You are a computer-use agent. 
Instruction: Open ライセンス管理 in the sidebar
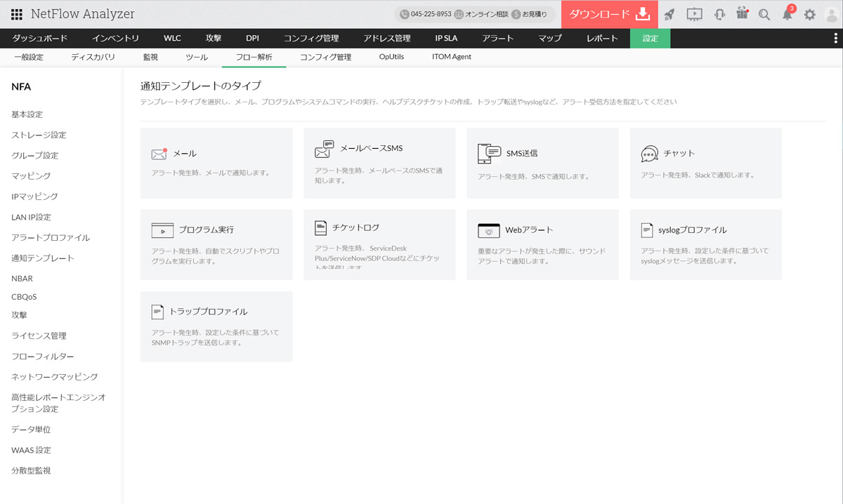pyautogui.click(x=39, y=336)
